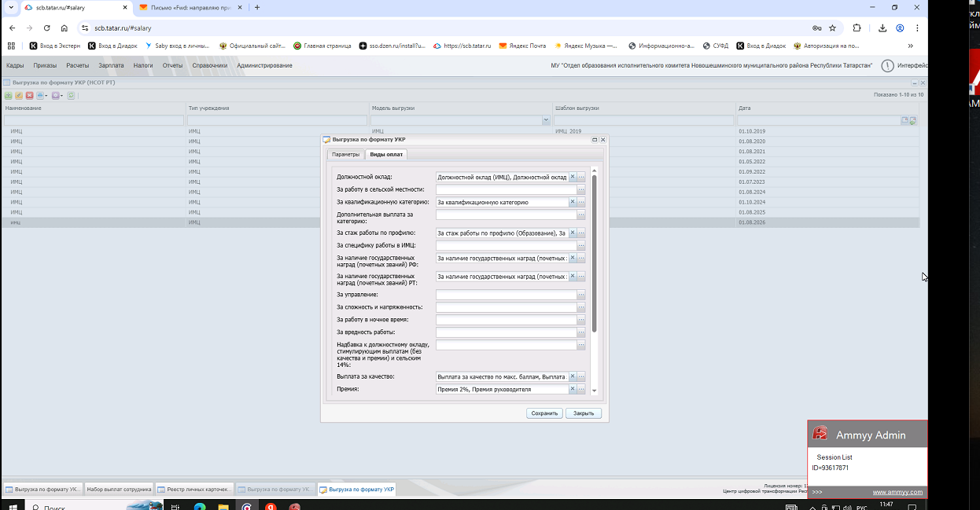Click the green add record toolbar icon
980x510 pixels.
point(9,95)
